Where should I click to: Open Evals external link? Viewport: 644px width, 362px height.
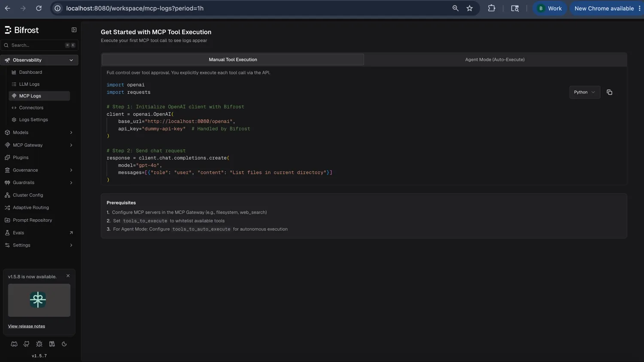[x=39, y=233]
